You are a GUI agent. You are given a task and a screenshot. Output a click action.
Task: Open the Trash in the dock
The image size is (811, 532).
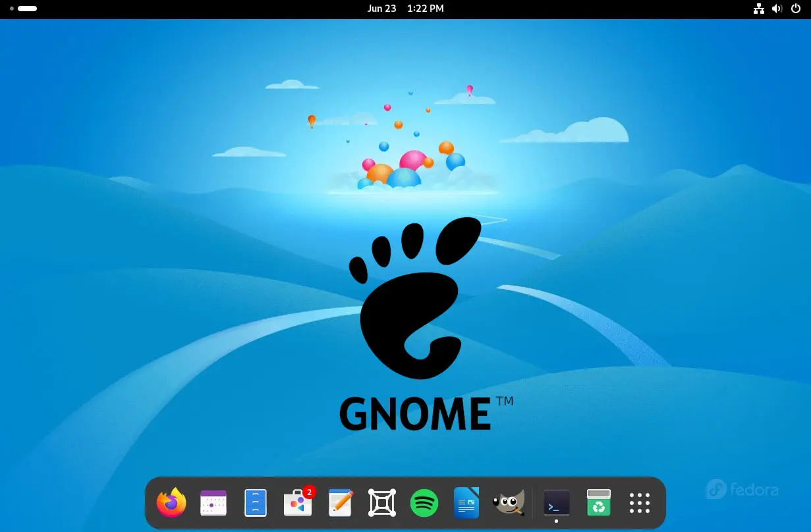(599, 503)
